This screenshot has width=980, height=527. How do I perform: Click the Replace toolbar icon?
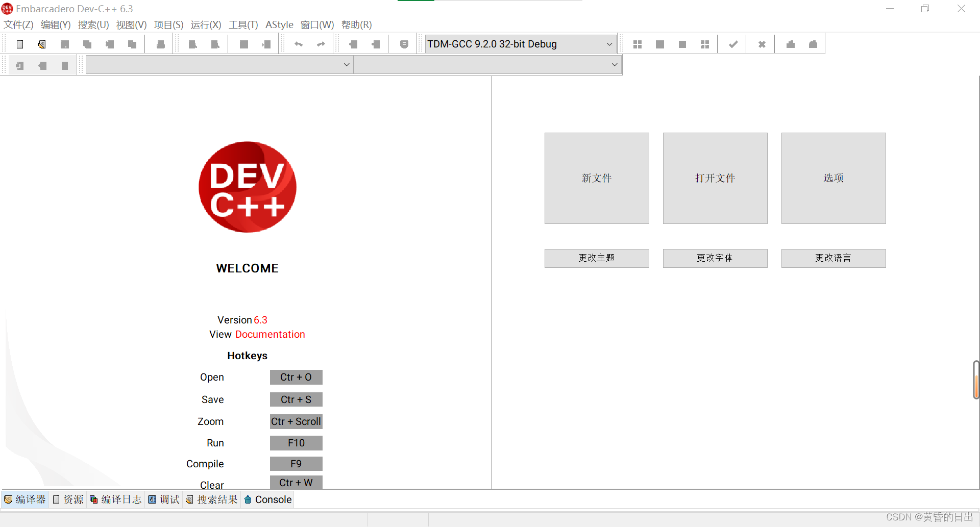[x=215, y=44]
